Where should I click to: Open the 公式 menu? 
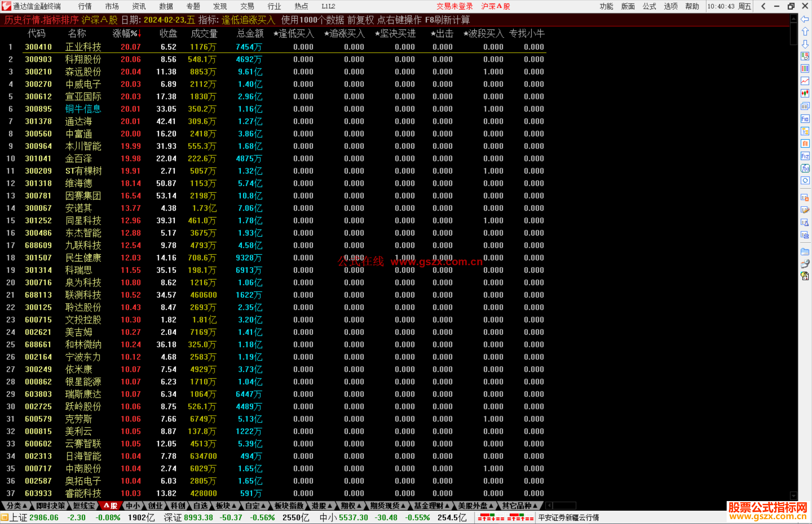pos(649,6)
